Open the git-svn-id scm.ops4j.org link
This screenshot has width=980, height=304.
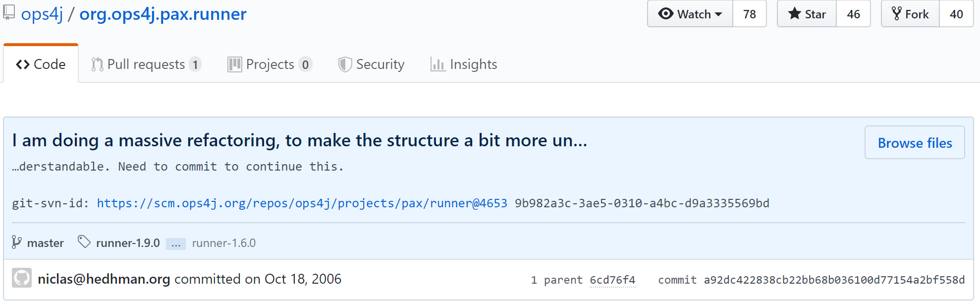(302, 203)
